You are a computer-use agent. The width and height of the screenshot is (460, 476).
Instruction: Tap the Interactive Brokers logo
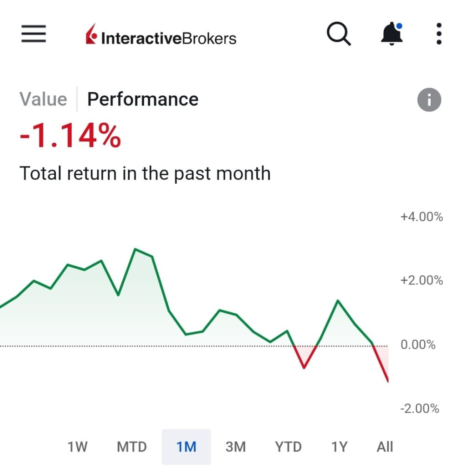(x=161, y=37)
